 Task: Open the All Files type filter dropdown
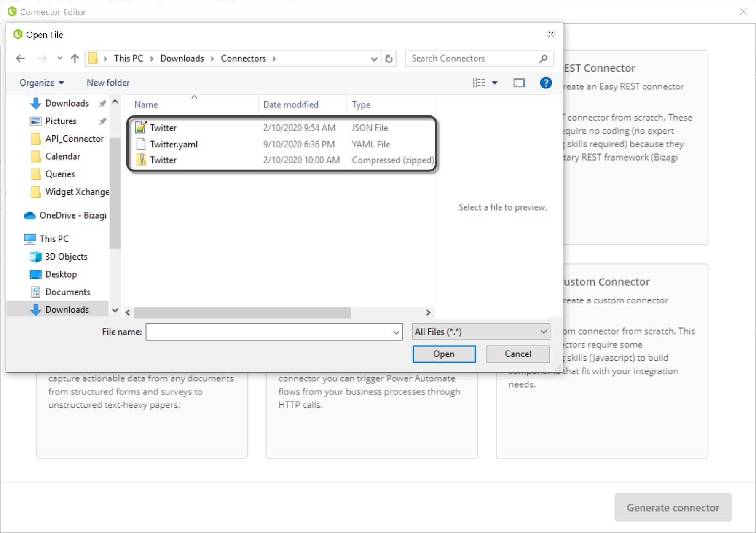(481, 332)
